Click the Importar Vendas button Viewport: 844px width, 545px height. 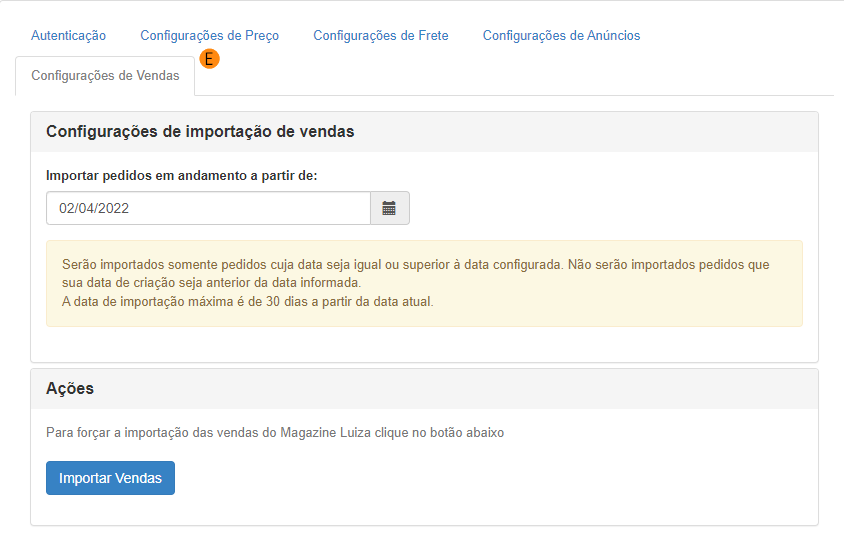110,478
